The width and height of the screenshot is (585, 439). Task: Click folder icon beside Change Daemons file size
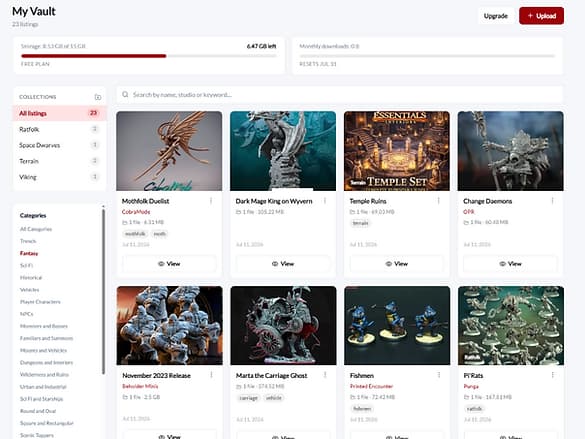466,222
